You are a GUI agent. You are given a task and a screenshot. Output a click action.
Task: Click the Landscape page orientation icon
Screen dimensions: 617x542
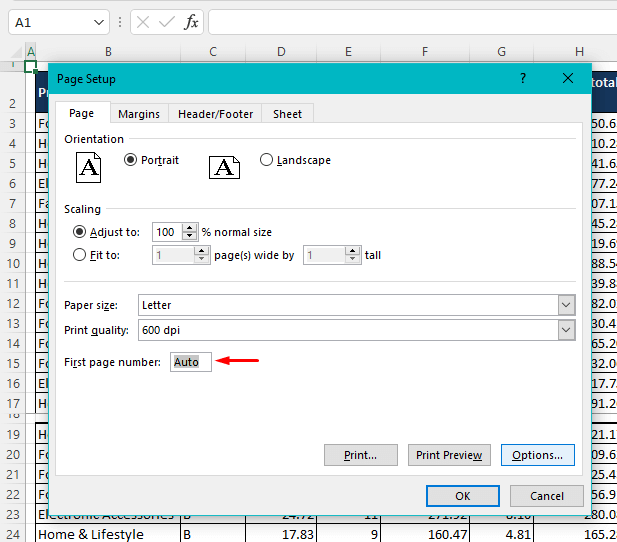coord(224,167)
